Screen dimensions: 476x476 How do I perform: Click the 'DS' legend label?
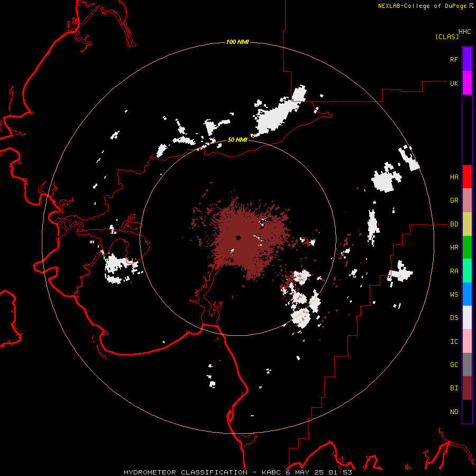coord(454,318)
